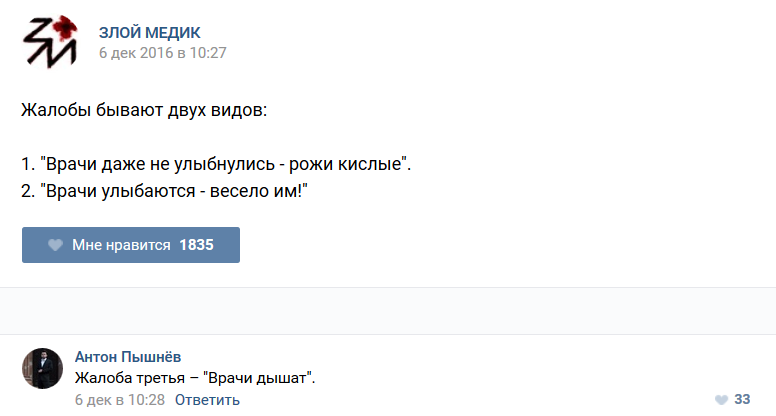Viewport: 776px width, 416px height.
Task: Open the post timestamp 6 дек 2016 в 10:27
Action: 162,53
